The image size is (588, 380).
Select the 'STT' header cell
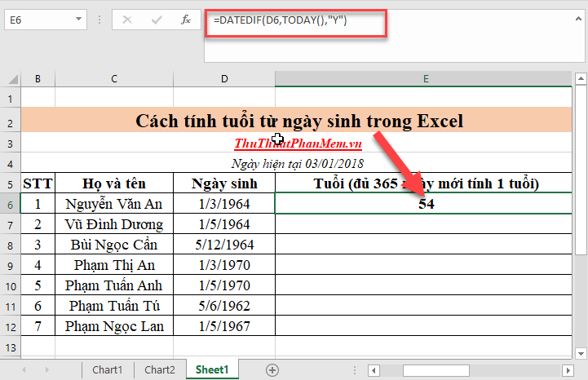pos(38,183)
